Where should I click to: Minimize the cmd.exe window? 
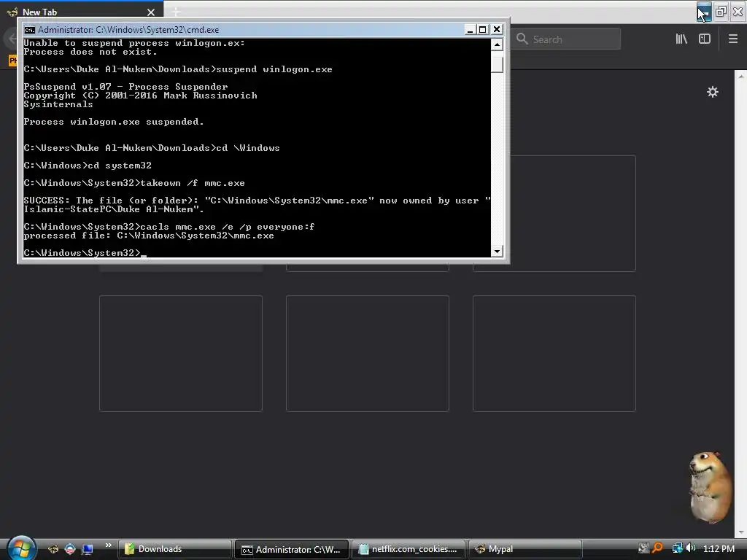[470, 29]
